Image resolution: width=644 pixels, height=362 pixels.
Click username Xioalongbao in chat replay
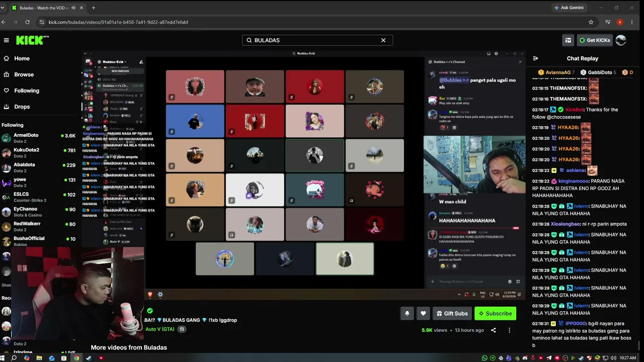[x=566, y=224]
